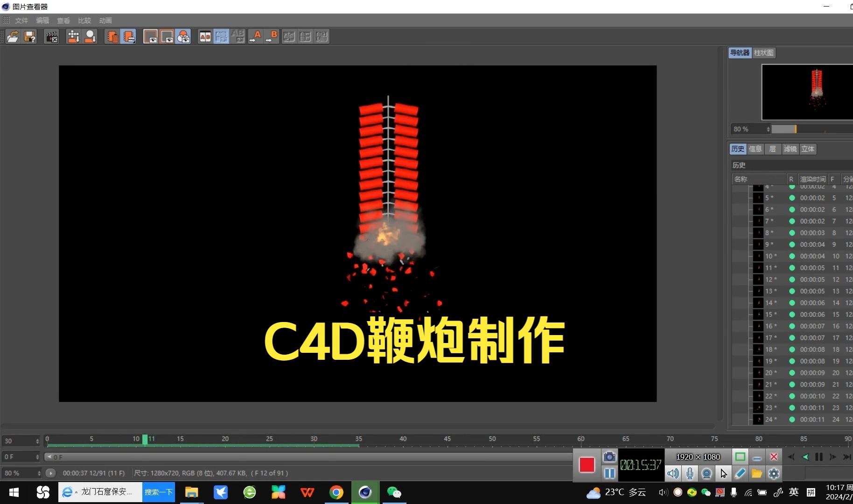
Task: Click the remove render result icon
Action: pos(51,36)
